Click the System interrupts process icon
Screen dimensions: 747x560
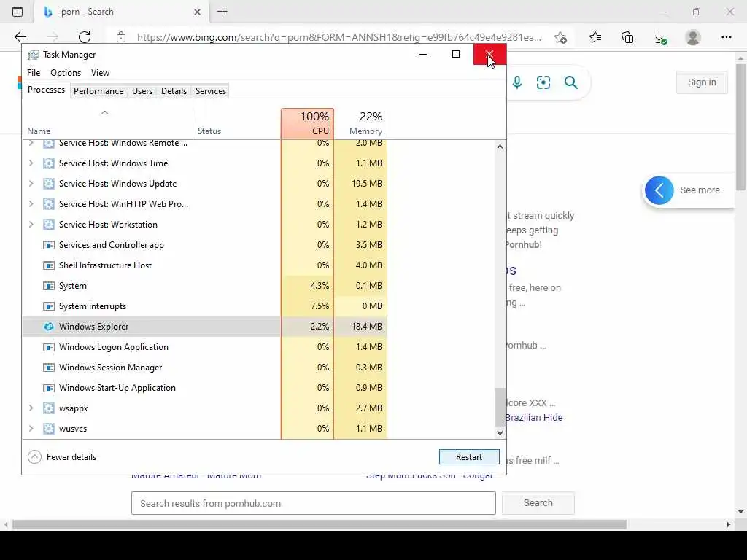tap(49, 306)
